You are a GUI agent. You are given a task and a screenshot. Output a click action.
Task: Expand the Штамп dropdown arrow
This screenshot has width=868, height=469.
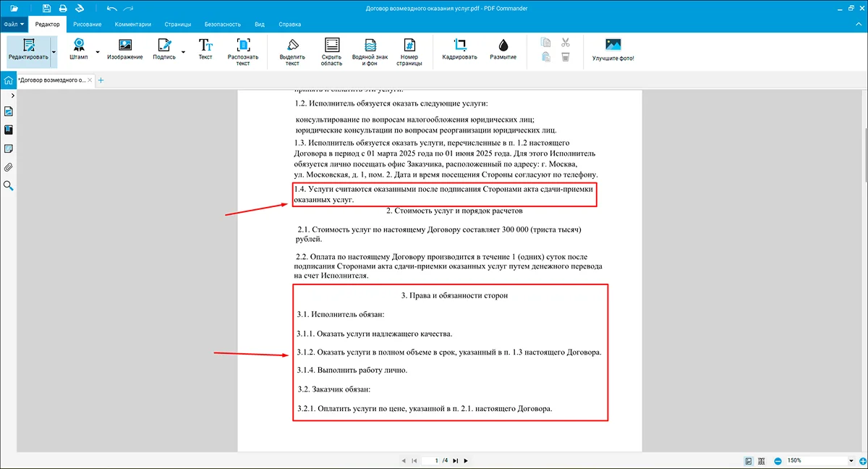(98, 52)
